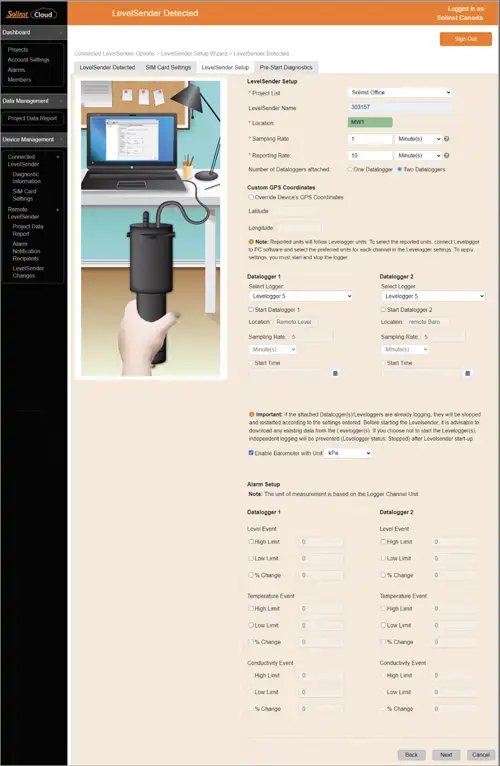Click Datalogger 1 Level High Limit value
Screen dimensions: 500x766
321,542
